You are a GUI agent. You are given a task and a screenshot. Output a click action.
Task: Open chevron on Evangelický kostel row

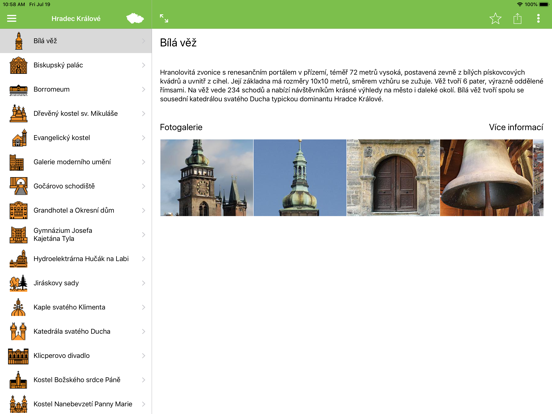click(144, 138)
